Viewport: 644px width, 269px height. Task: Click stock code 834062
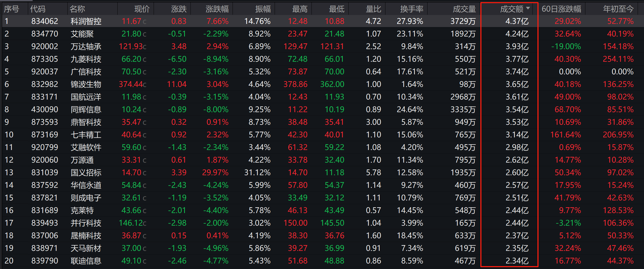(44, 21)
